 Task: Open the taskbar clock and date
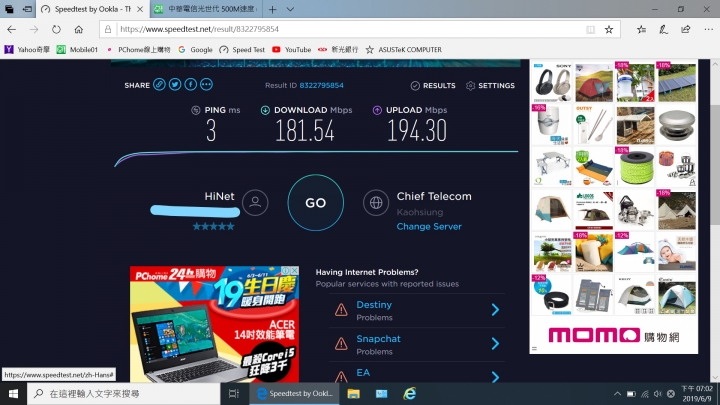coord(697,394)
